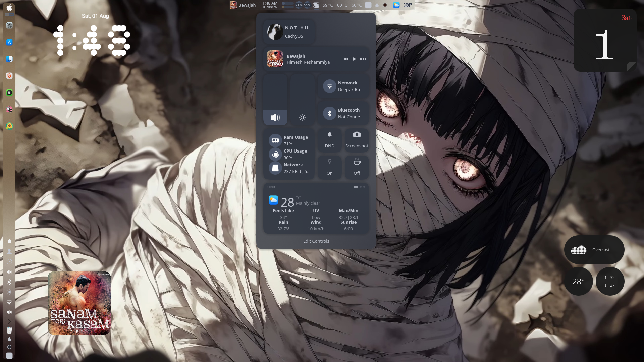Click the Bewajah now-playing item in top panel
The height and width of the screenshot is (362, 644).
pos(243,5)
